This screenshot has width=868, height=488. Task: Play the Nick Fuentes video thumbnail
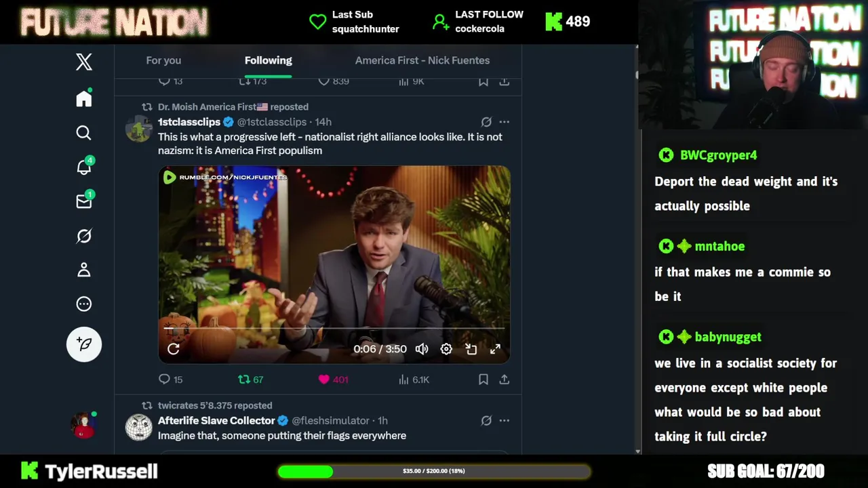(x=334, y=264)
